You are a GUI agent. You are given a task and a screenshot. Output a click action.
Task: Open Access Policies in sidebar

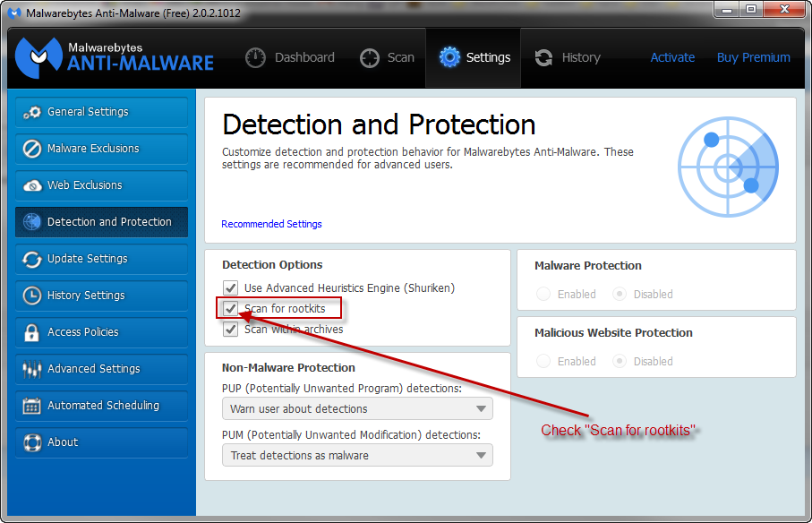(101, 332)
